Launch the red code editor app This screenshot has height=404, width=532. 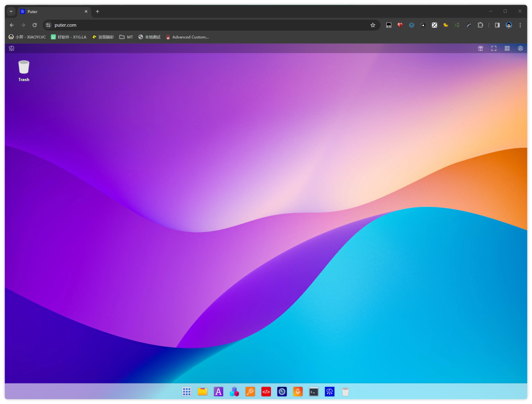click(x=266, y=392)
